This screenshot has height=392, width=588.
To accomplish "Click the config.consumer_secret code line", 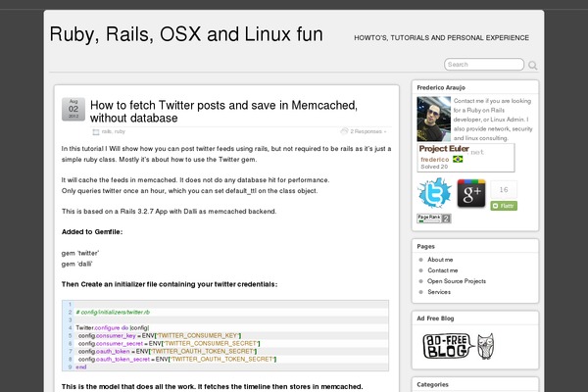I will click(x=169, y=344).
